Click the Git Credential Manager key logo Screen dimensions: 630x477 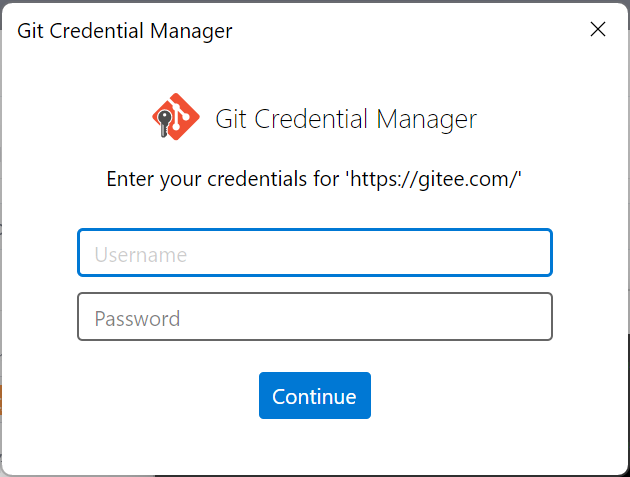coord(176,119)
